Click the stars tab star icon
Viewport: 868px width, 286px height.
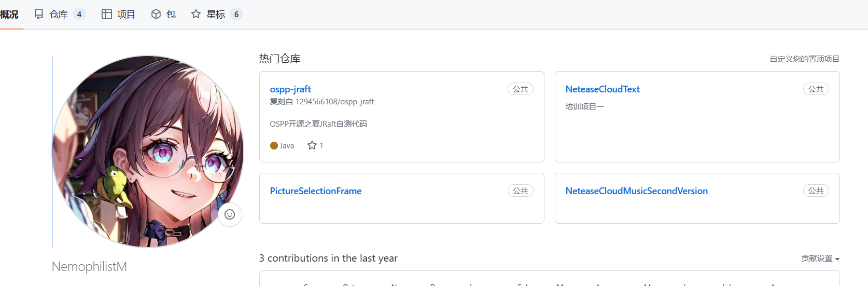pyautogui.click(x=196, y=14)
